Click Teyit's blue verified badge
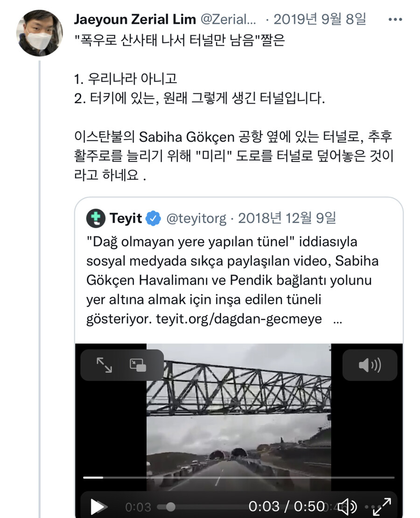 [x=153, y=218]
